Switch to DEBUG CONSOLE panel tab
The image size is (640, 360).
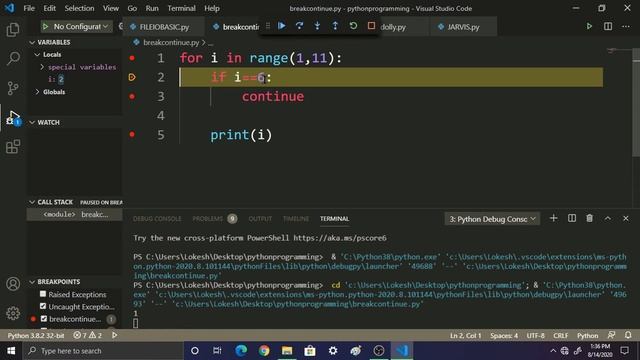(157, 219)
